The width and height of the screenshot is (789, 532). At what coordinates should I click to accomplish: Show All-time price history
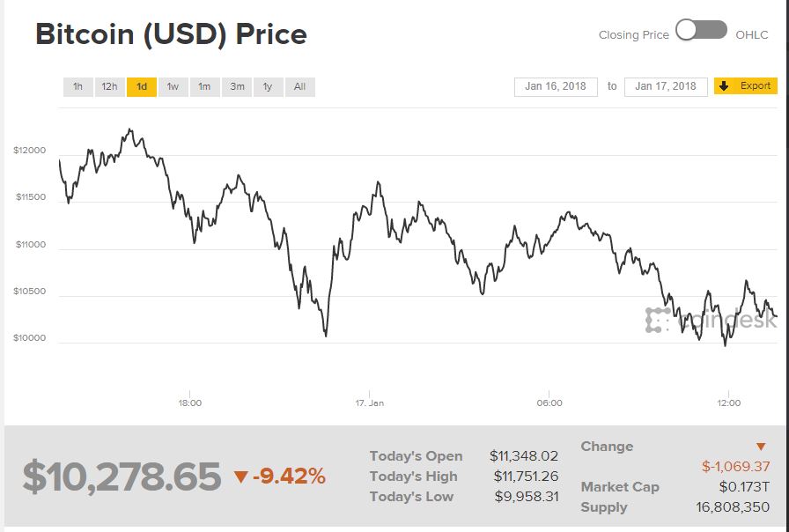point(299,86)
